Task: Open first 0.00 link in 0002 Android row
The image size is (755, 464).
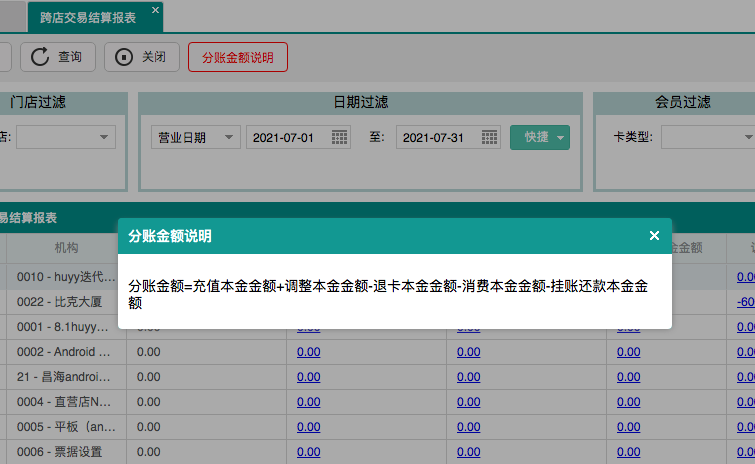Action: click(309, 352)
